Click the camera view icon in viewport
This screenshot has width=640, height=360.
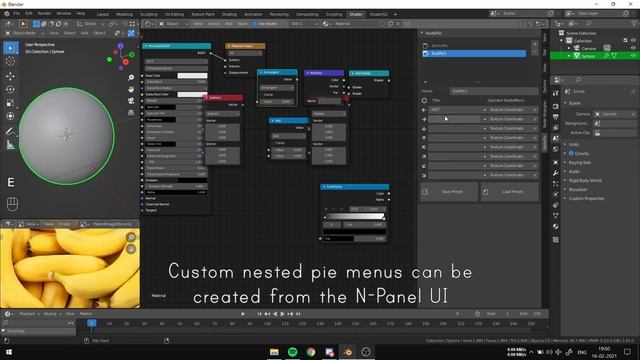[x=131, y=100]
